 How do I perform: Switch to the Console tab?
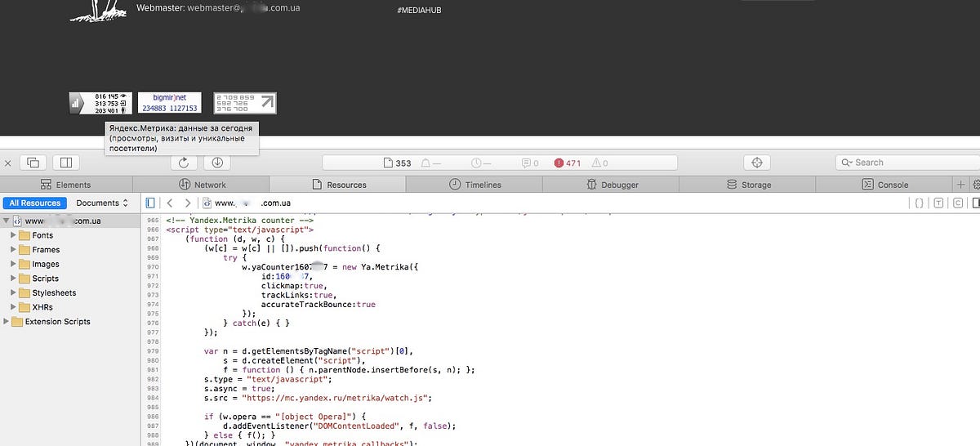[885, 185]
